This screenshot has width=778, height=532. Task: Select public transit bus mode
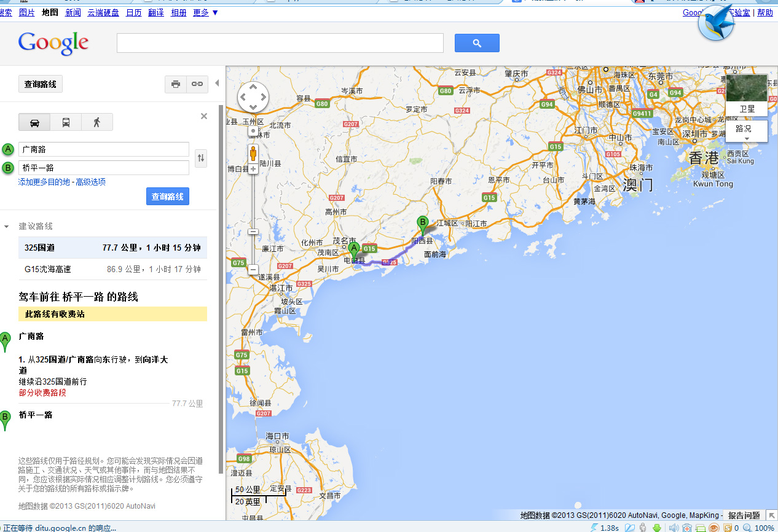click(x=66, y=122)
